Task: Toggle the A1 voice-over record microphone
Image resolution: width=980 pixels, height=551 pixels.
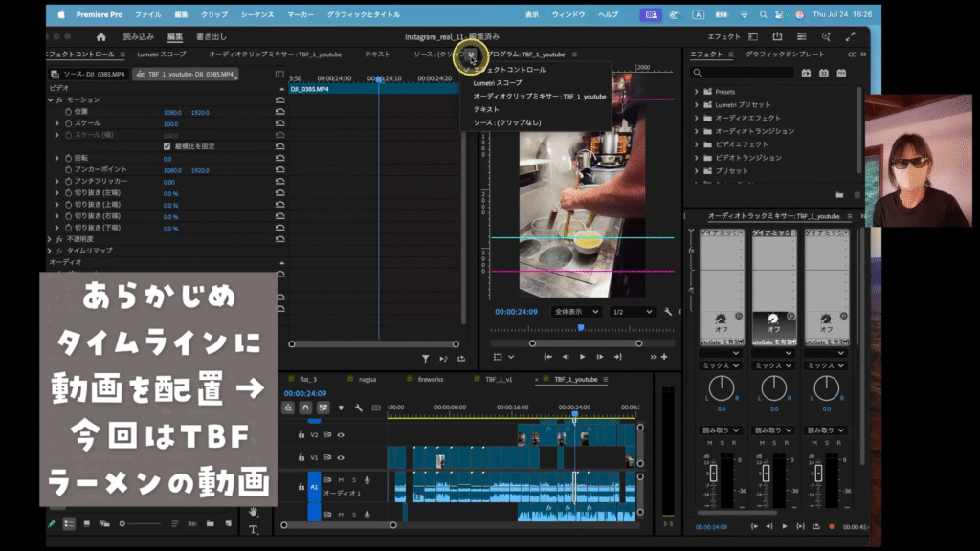Action: click(367, 480)
